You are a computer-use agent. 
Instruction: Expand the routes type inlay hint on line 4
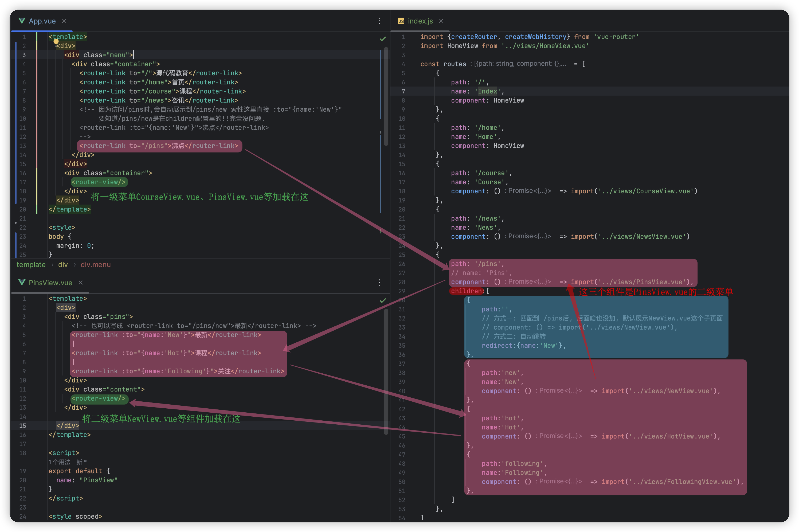click(519, 64)
